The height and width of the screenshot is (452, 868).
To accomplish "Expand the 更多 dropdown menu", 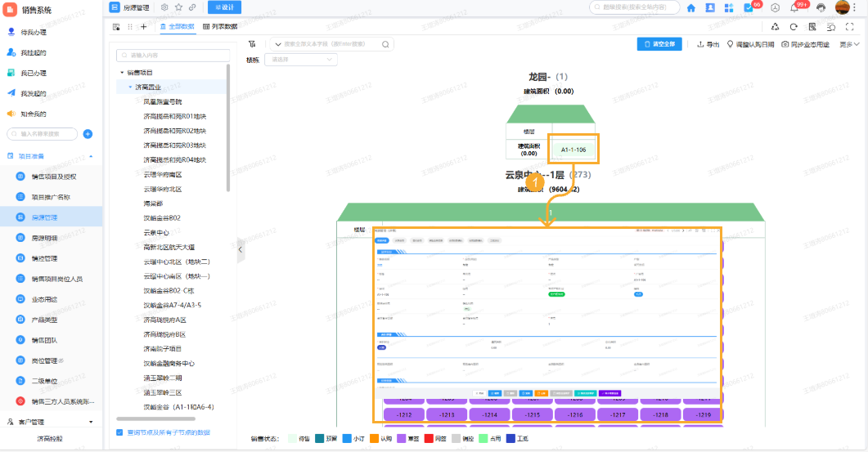I will click(849, 44).
